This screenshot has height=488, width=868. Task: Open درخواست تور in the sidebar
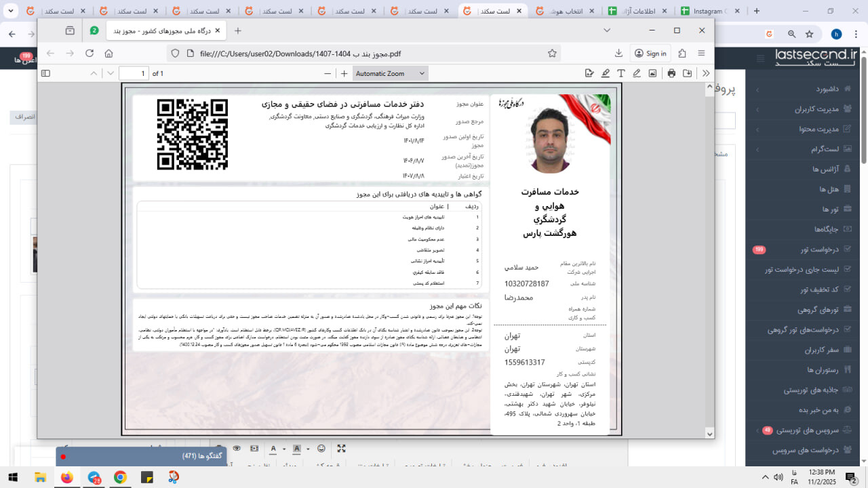[x=811, y=249]
